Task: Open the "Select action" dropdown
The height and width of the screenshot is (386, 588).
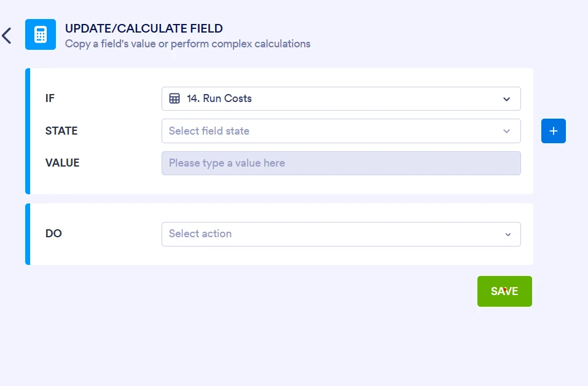Action: pyautogui.click(x=341, y=234)
